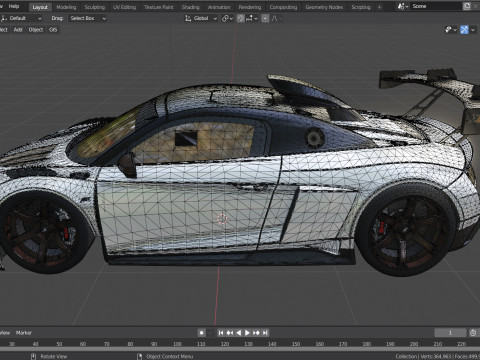Click frame 150 on the timeline ruler
Screen dimensions: 480x360
point(296,344)
